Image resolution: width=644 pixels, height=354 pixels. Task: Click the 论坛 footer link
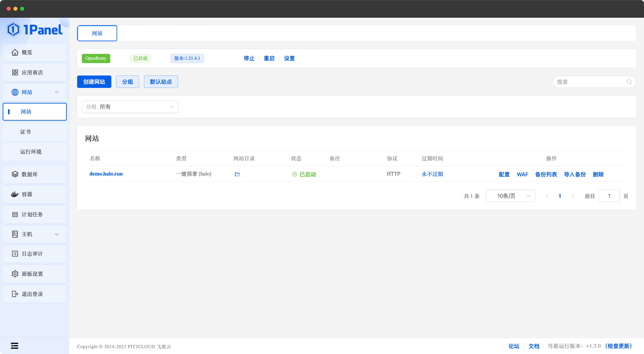tap(514, 346)
